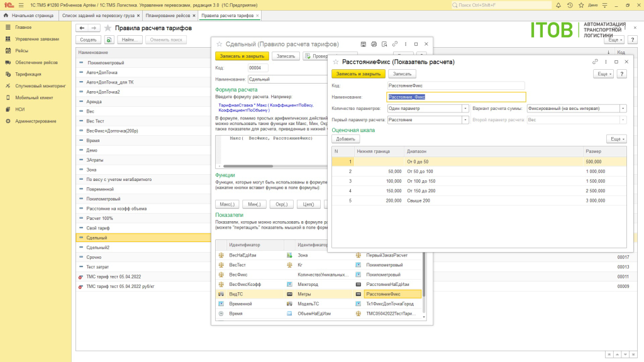
Task: Click Записать in РасстояниеФикс window
Action: [x=402, y=74]
